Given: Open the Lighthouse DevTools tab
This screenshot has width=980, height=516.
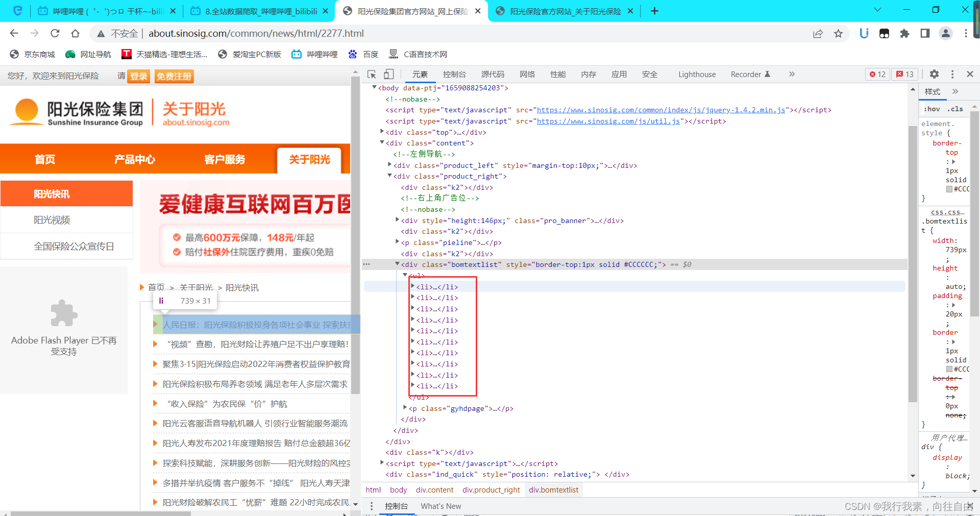Looking at the screenshot, I should 697,74.
